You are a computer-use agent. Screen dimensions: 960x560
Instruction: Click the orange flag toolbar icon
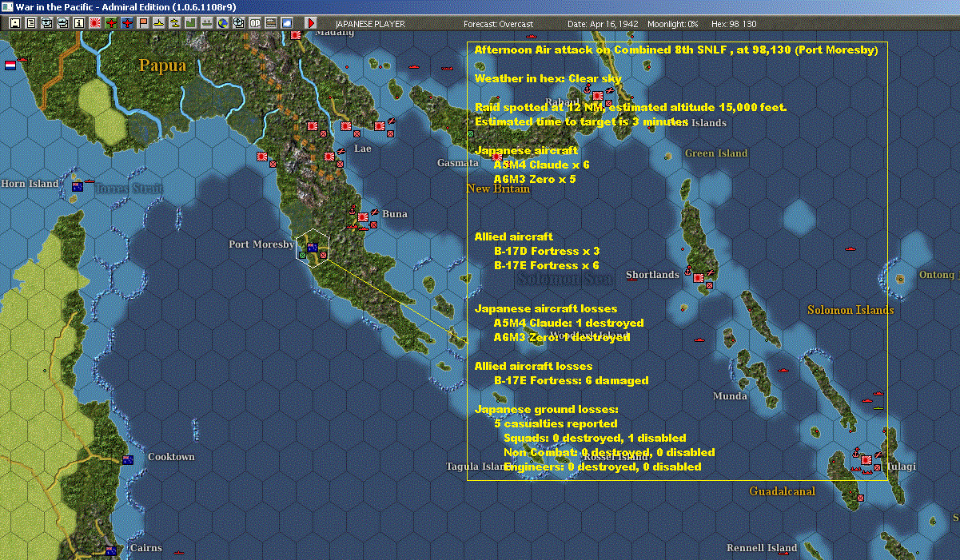pos(143,23)
